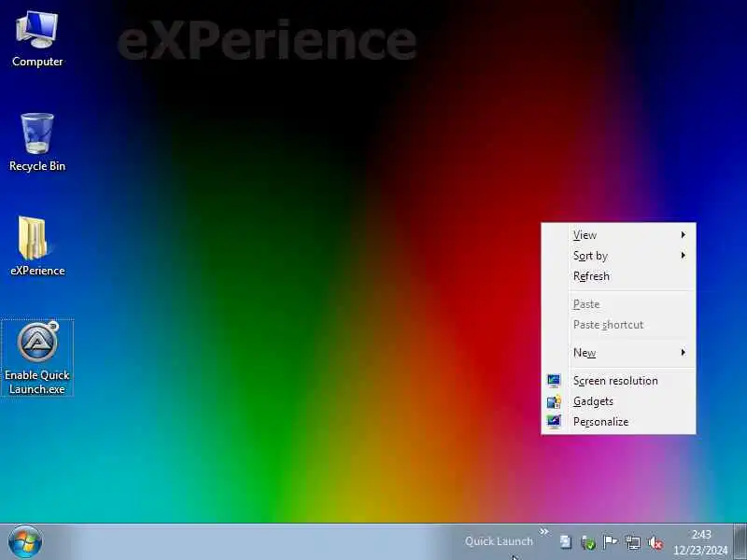Open New in the context menu
Image resolution: width=747 pixels, height=560 pixels.
click(618, 353)
